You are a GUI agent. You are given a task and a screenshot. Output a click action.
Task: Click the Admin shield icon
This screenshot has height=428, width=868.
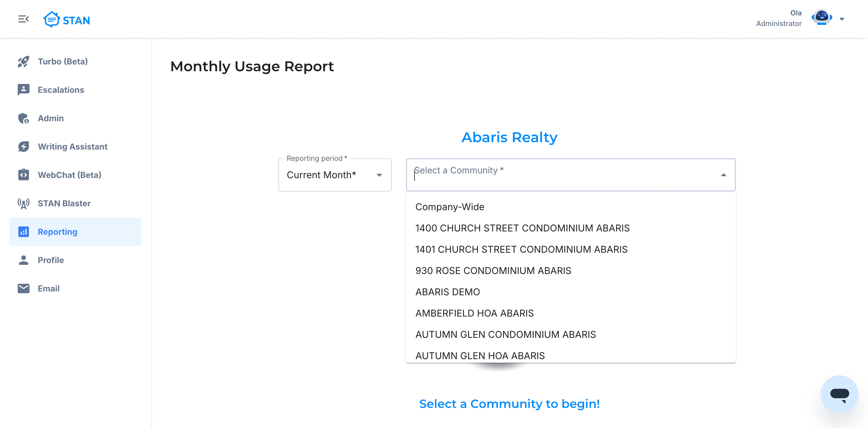[x=23, y=119]
